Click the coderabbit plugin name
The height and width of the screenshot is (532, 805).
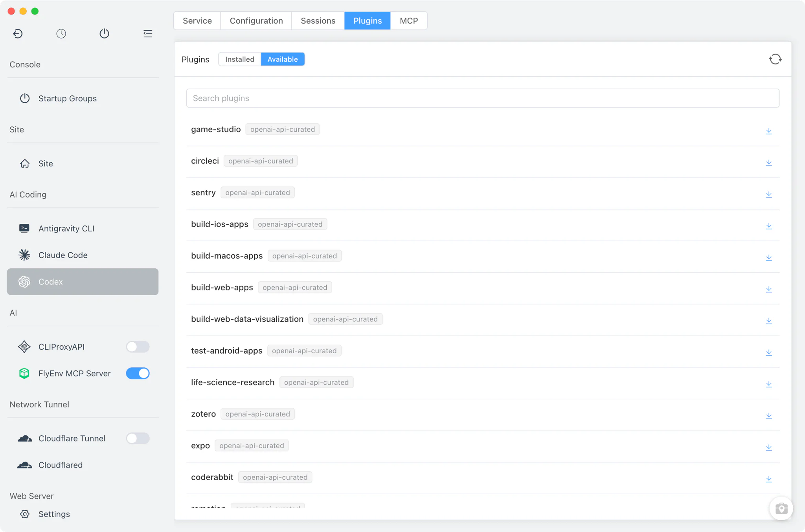(212, 477)
